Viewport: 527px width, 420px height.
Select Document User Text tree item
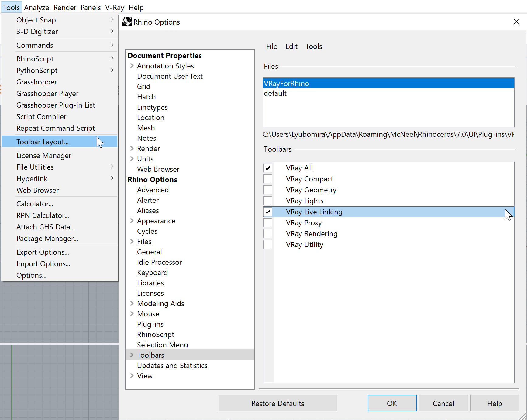[x=170, y=76]
